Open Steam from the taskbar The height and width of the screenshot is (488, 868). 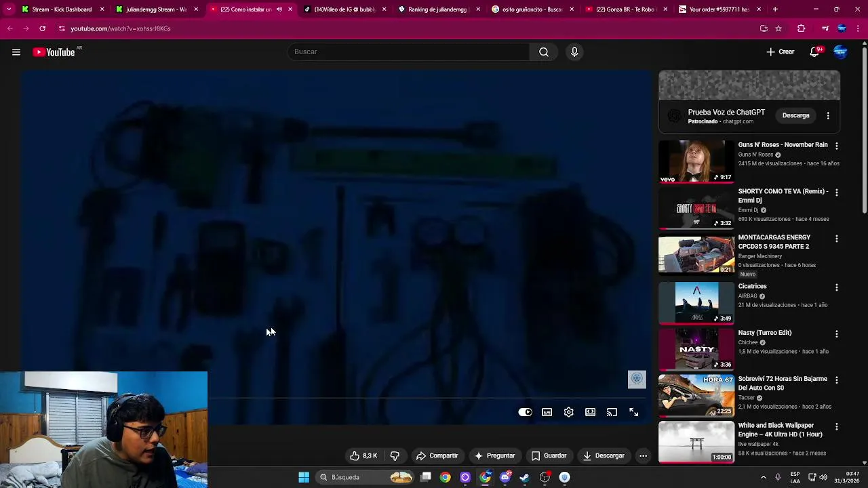(525, 478)
